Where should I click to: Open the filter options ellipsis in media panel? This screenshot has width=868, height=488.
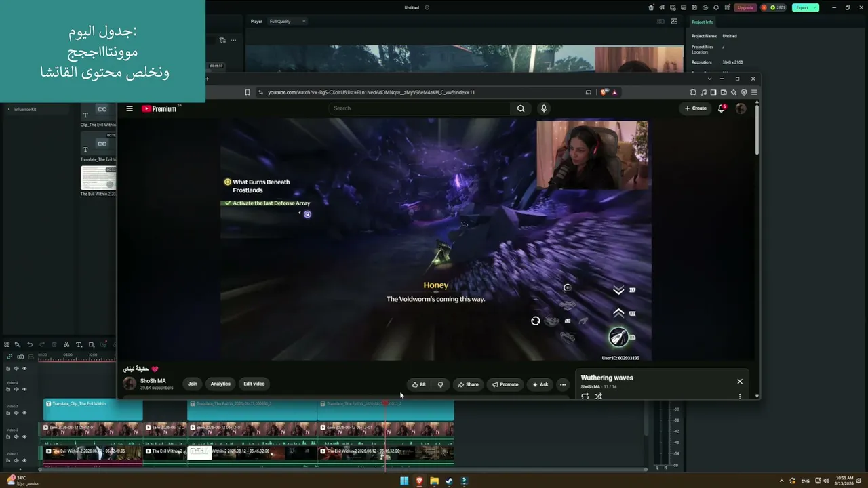[233, 40]
